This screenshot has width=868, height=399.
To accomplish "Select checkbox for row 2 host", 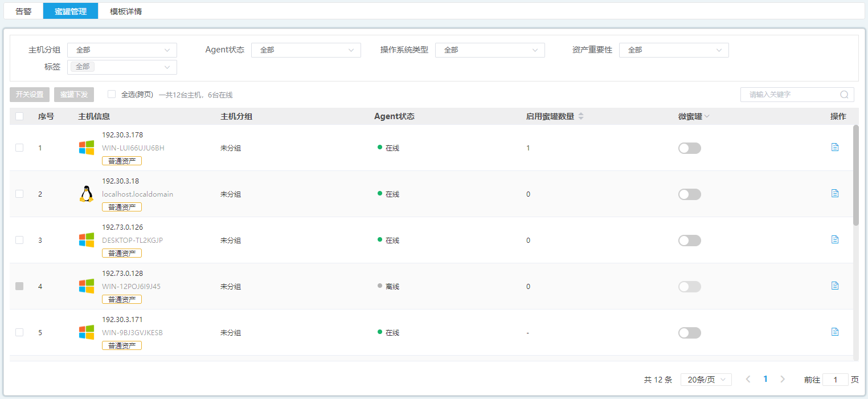I will 19,194.
